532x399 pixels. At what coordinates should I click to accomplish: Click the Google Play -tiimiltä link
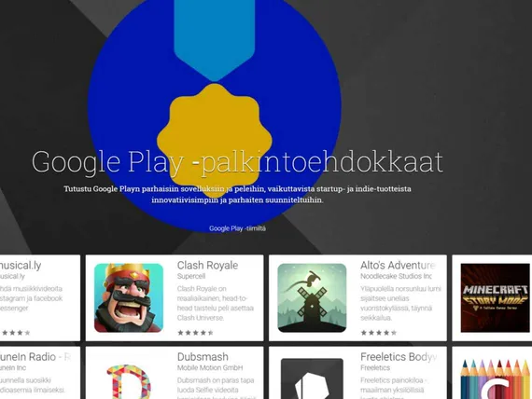(237, 228)
